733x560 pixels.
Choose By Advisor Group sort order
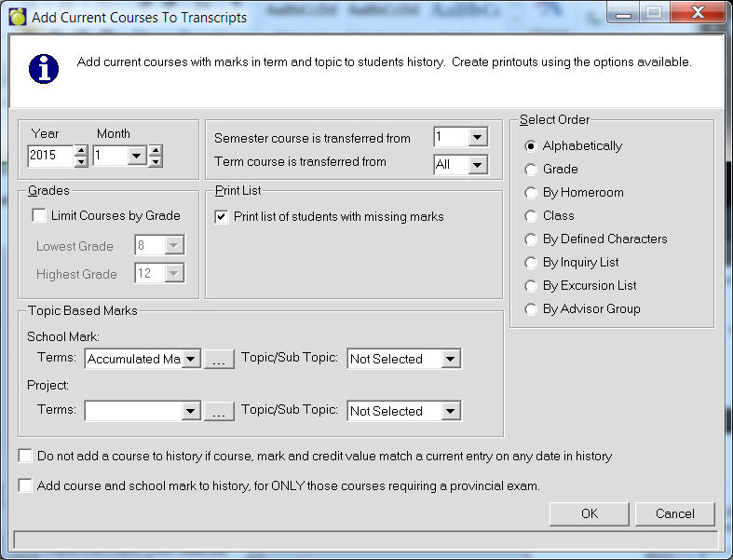531,308
